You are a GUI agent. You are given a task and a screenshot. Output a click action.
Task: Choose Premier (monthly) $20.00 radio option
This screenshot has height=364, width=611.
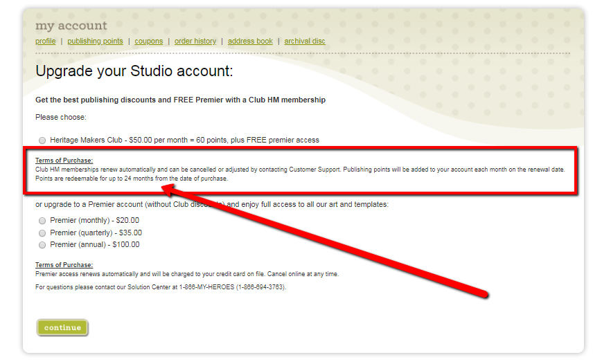[x=42, y=221]
